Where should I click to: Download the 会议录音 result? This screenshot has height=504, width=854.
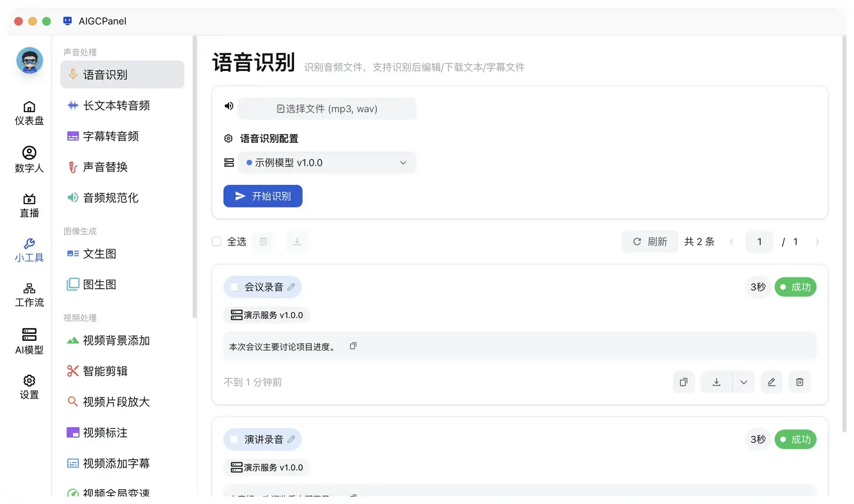click(x=717, y=382)
